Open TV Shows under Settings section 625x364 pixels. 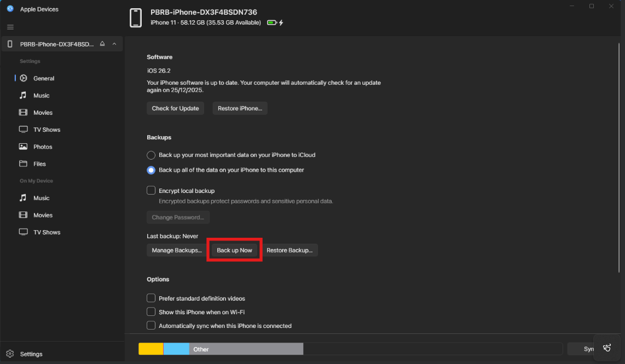coord(47,130)
